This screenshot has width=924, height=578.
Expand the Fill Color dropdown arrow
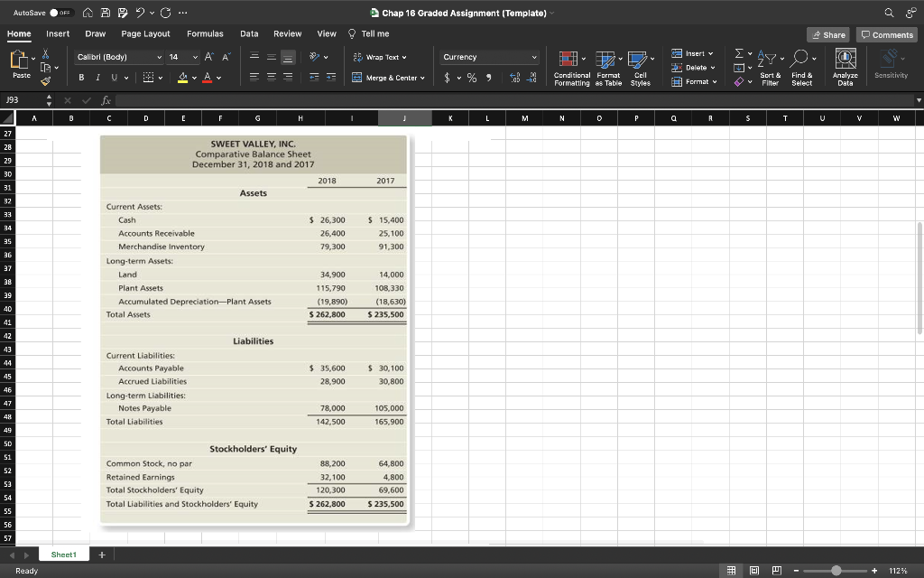tap(194, 78)
